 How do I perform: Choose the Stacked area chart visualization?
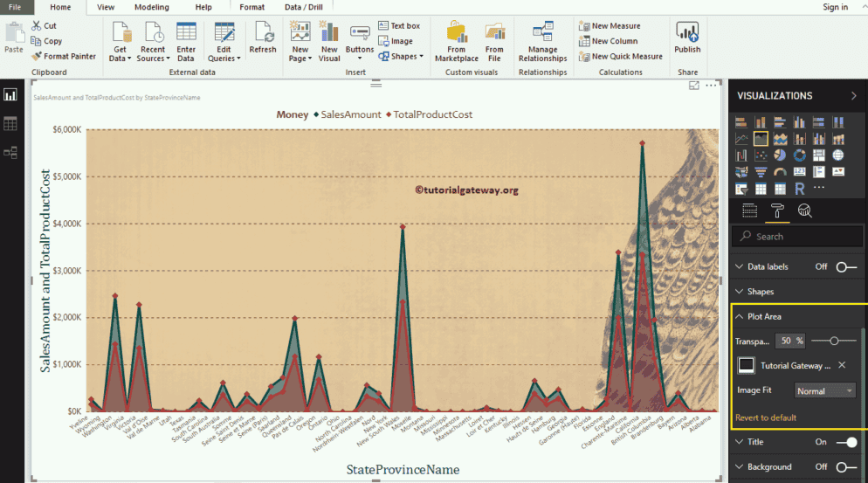click(x=780, y=139)
